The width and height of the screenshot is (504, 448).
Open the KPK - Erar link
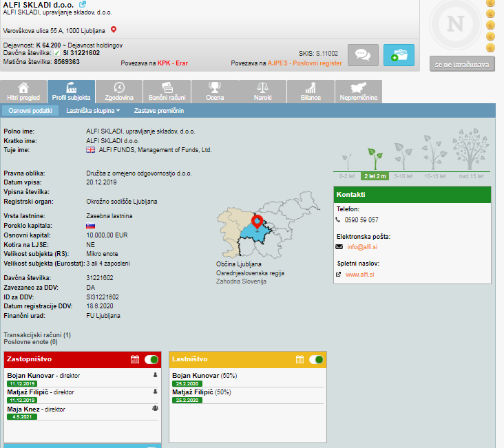tap(172, 63)
